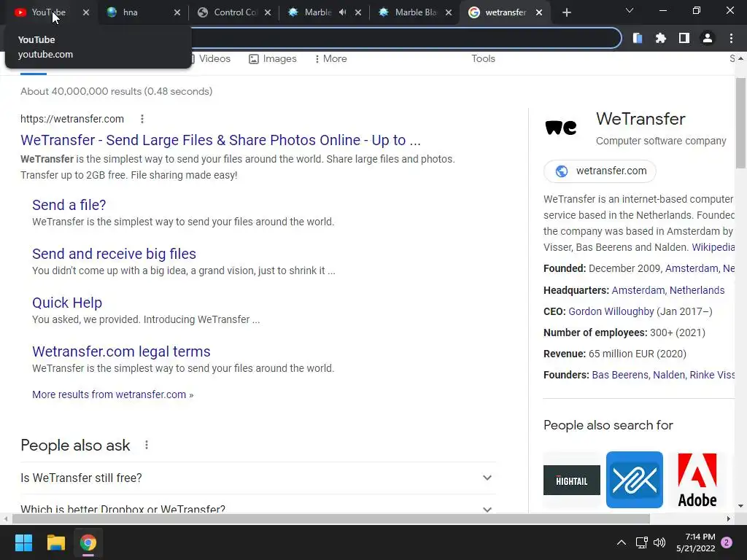Switch to the Marble Bla tab

(x=414, y=12)
